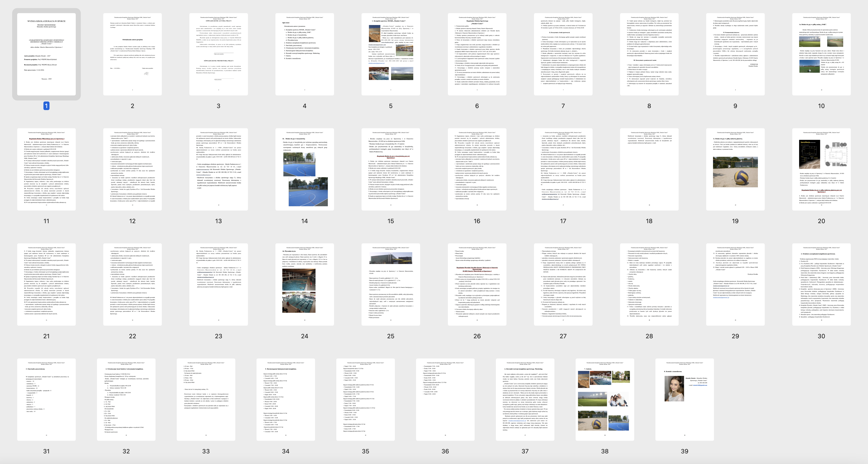Image resolution: width=868 pixels, height=464 pixels.
Task: Click page 19 thumbnail with beach volleyball
Action: [x=735, y=169]
